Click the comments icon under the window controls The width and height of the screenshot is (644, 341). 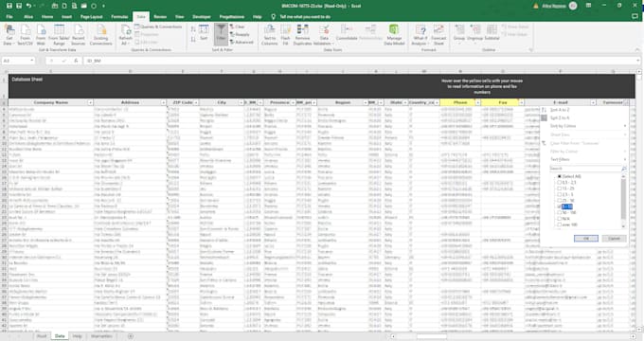click(635, 16)
